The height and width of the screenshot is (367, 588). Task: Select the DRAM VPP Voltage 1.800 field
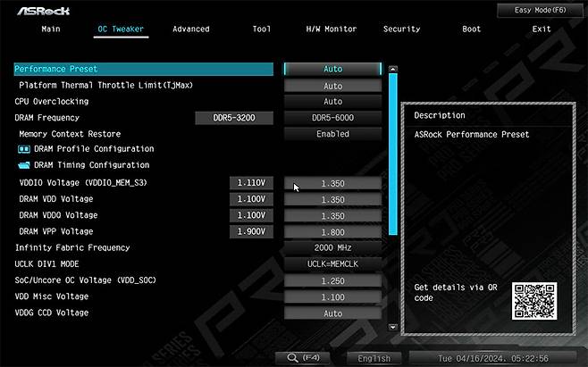[332, 232]
